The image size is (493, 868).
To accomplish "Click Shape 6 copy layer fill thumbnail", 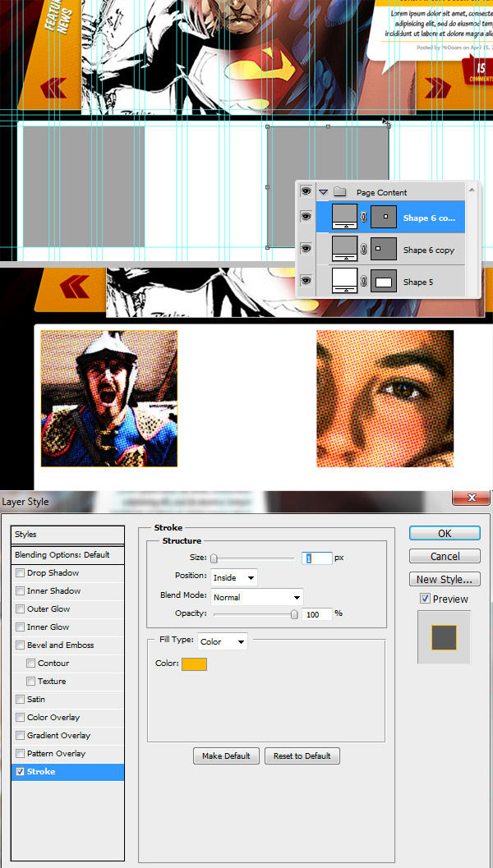I will click(344, 249).
